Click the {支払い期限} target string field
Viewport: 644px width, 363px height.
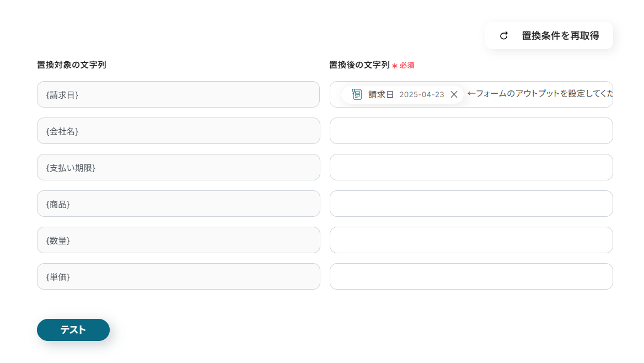tap(178, 167)
